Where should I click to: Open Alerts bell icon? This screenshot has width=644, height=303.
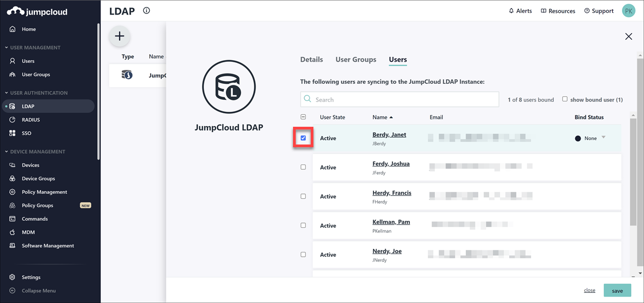point(511,11)
